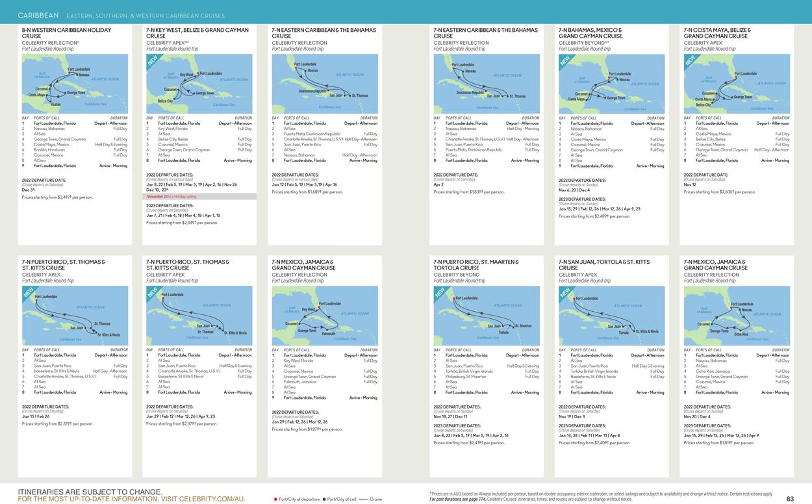This screenshot has width=812, height=504.
Task: Toggle the Port/City of call legend marker
Action: pos(324,499)
